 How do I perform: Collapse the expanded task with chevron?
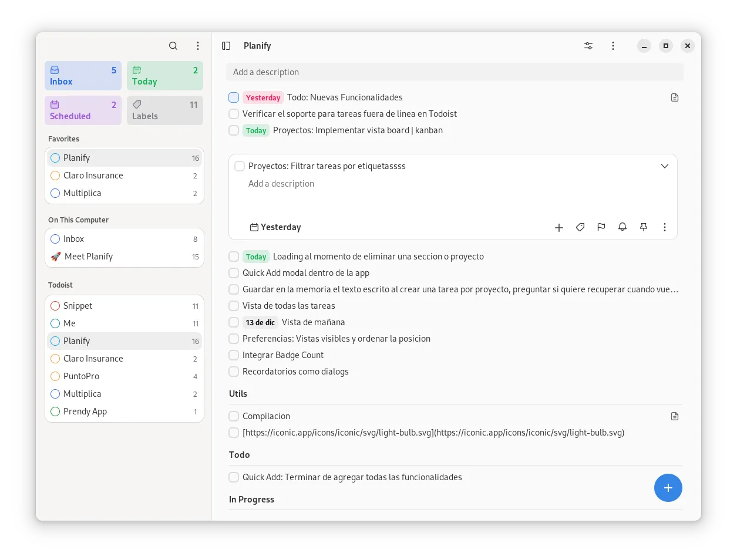665,166
